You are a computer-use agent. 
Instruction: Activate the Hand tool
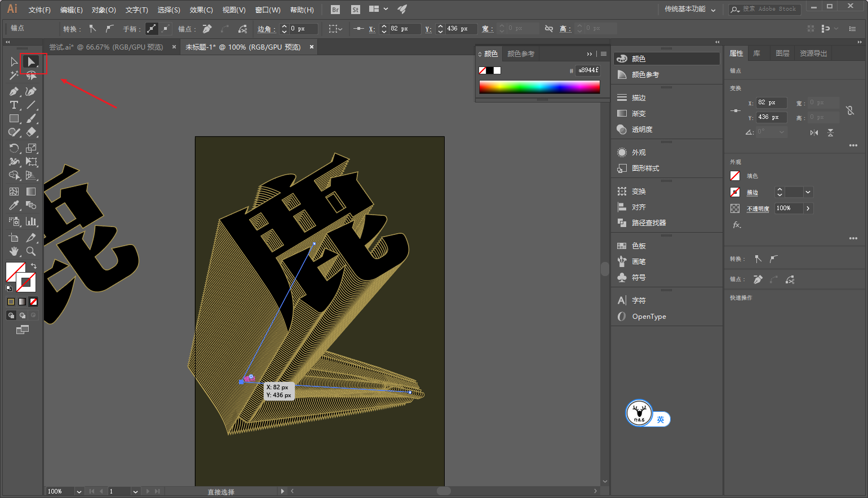click(14, 251)
